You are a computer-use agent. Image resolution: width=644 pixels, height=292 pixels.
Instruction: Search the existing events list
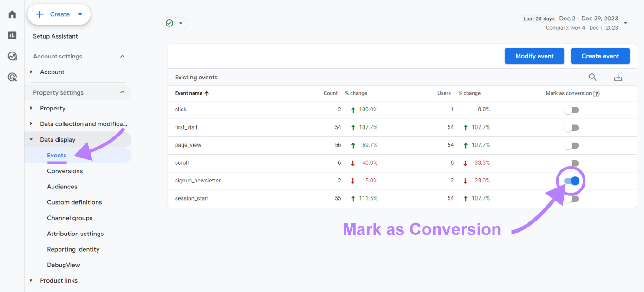[x=593, y=77]
